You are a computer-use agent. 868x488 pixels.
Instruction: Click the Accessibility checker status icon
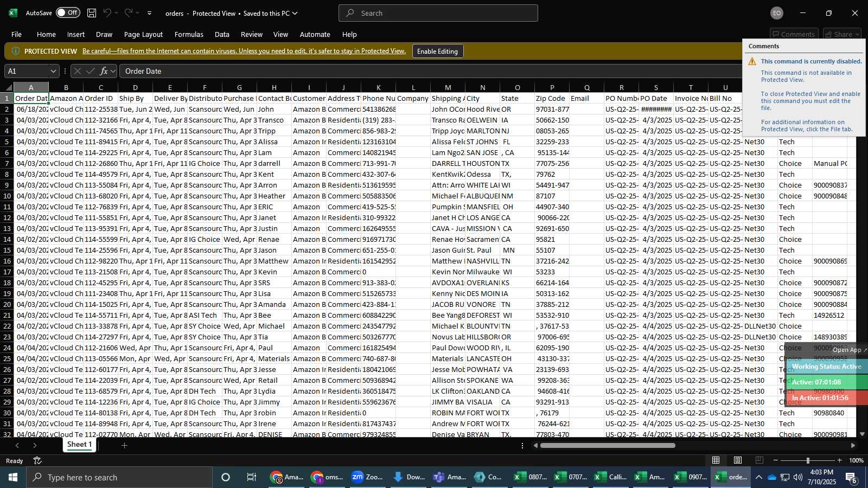[x=37, y=461]
